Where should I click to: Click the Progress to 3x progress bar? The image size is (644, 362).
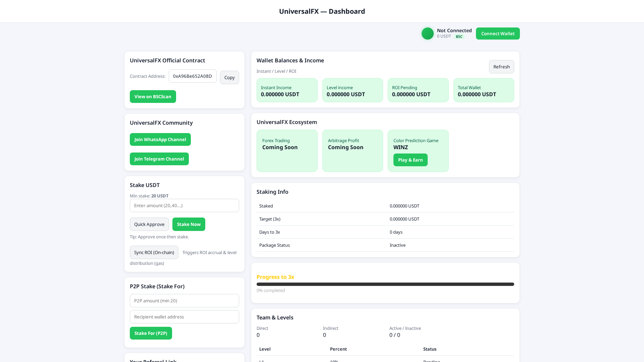[x=385, y=284]
